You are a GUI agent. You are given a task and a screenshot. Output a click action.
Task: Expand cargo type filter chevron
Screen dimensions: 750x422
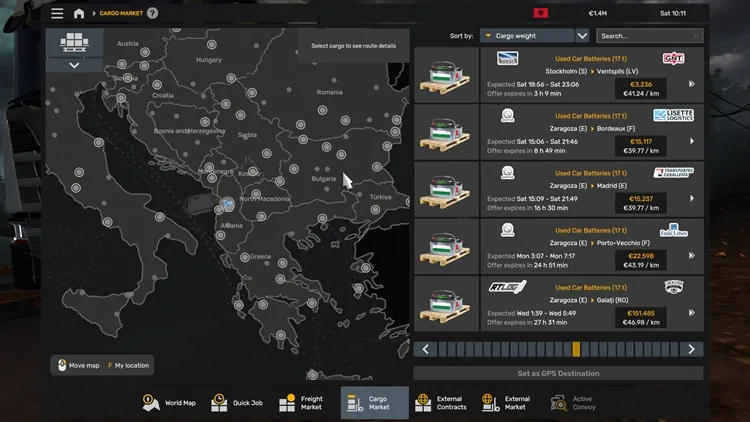74,65
